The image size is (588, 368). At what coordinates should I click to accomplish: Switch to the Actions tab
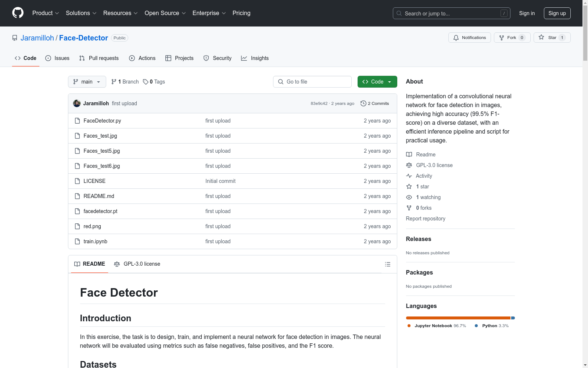[142, 58]
